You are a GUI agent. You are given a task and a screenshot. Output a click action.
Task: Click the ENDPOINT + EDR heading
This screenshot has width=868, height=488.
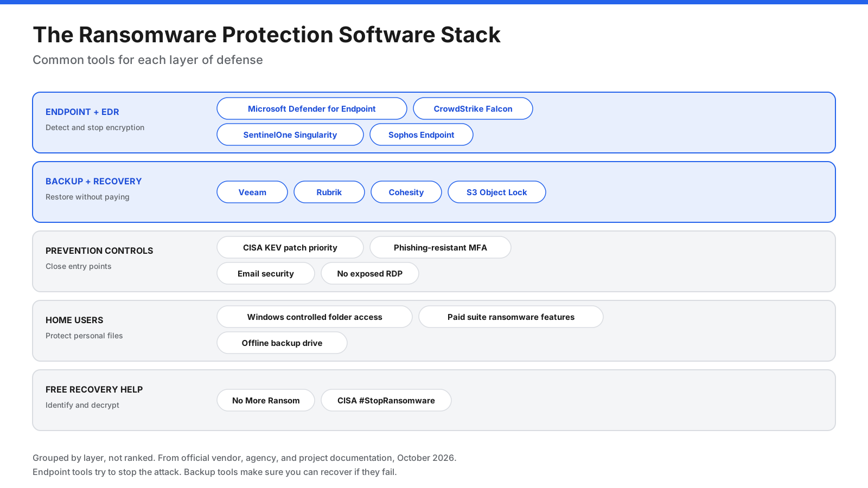tap(82, 112)
